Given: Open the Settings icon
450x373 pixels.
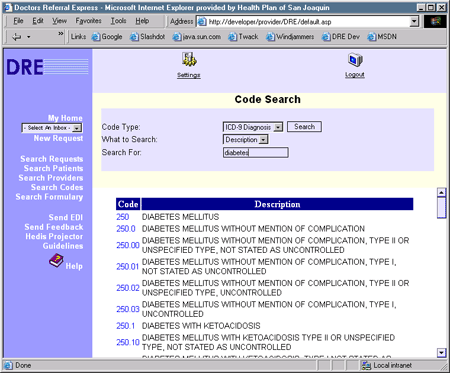Looking at the screenshot, I should [x=189, y=60].
